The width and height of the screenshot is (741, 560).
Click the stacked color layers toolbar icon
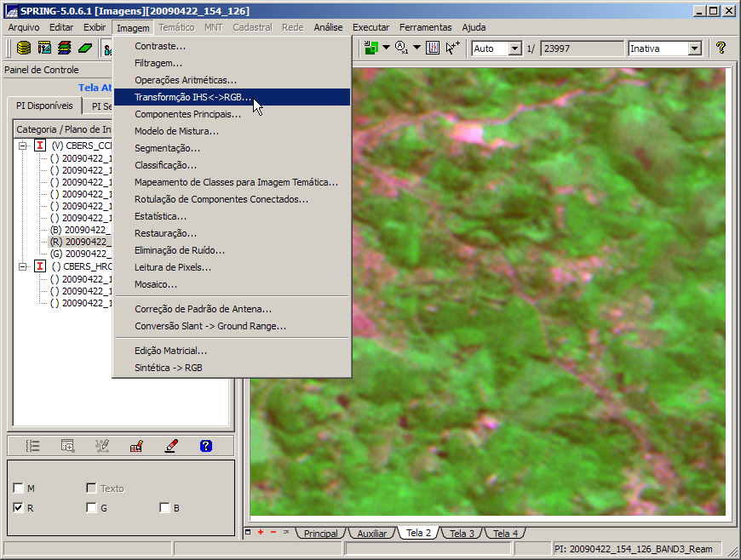click(x=65, y=48)
